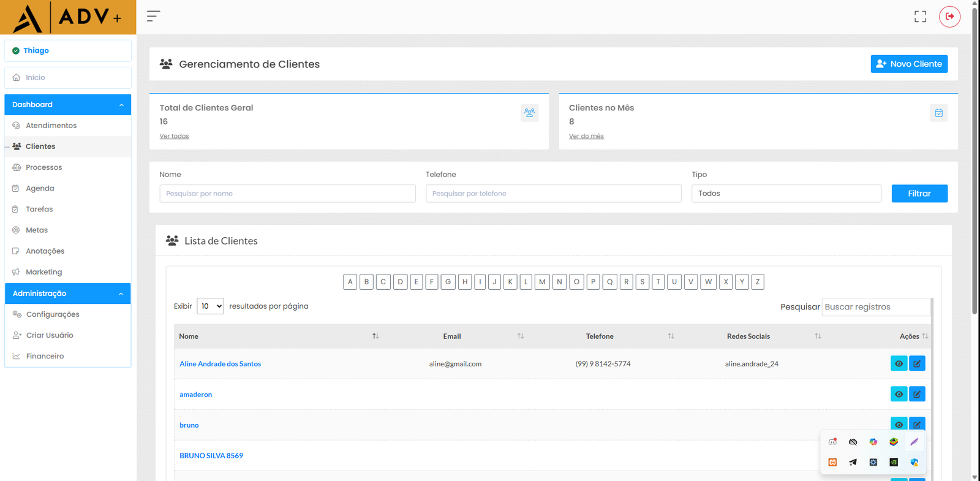
Task: Click the Ver todos link
Action: (x=174, y=136)
